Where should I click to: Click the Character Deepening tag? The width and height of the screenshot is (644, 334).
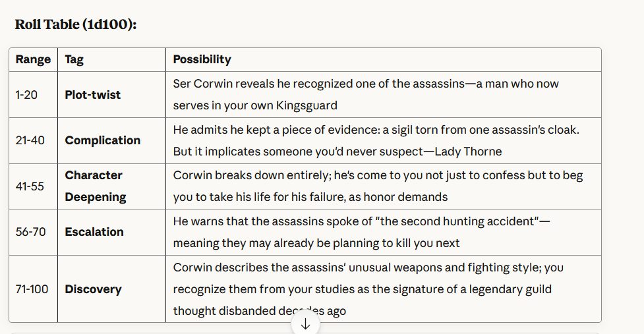(96, 186)
